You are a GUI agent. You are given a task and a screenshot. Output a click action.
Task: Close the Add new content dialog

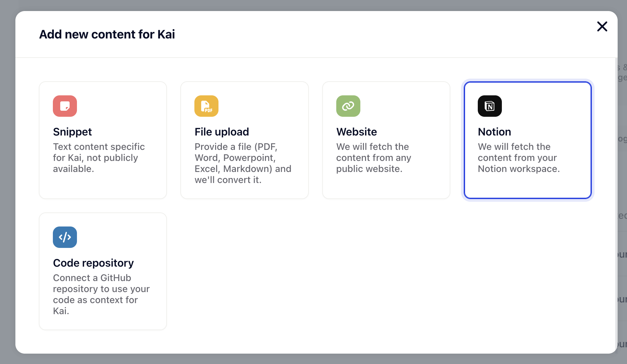click(x=602, y=26)
